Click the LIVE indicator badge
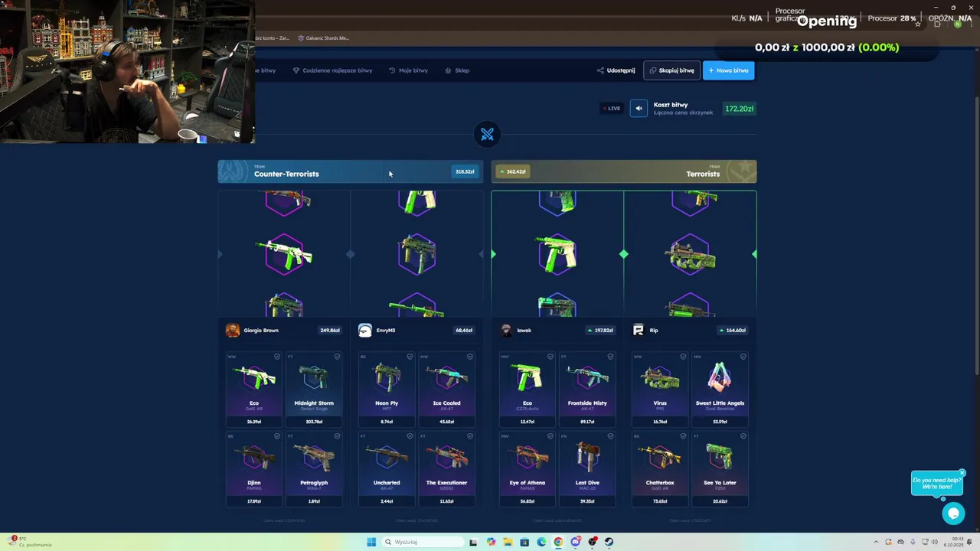This screenshot has width=980, height=551. coord(611,108)
